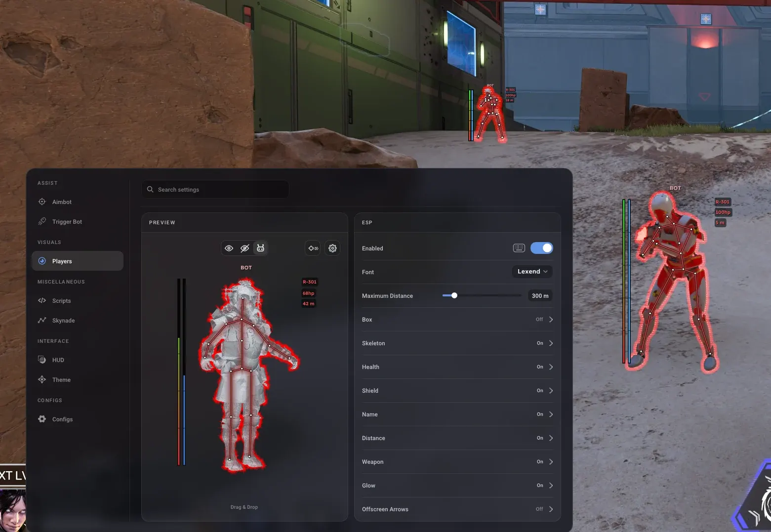Click the character model in the preview
771x532 pixels.
(248, 374)
